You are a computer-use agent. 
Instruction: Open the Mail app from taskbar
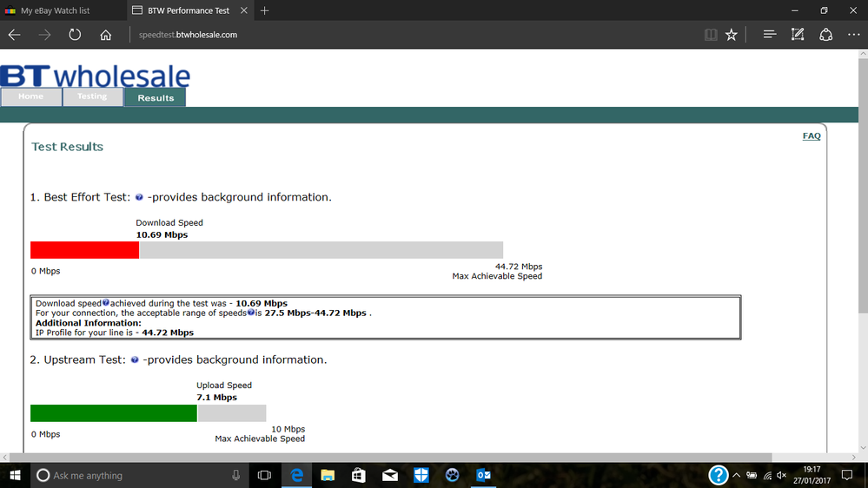coord(390,475)
